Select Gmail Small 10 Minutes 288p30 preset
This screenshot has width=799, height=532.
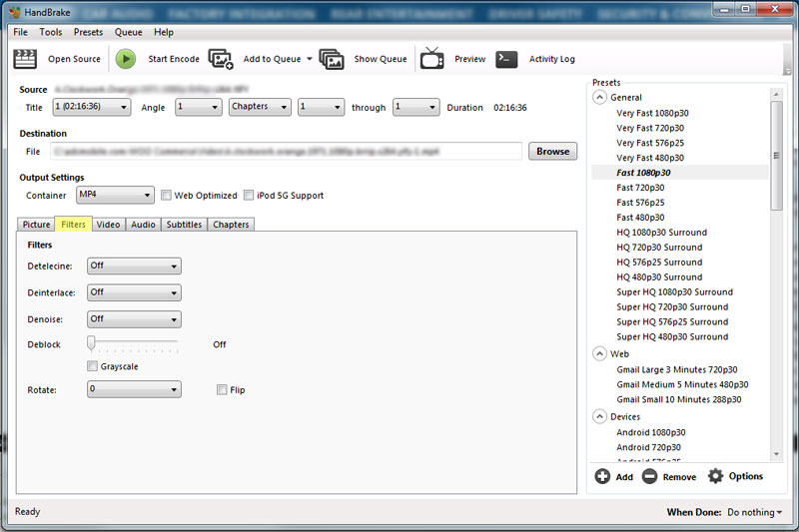[x=679, y=399]
